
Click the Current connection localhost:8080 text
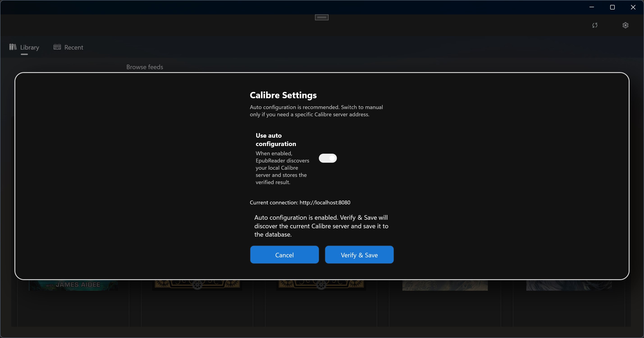300,203
